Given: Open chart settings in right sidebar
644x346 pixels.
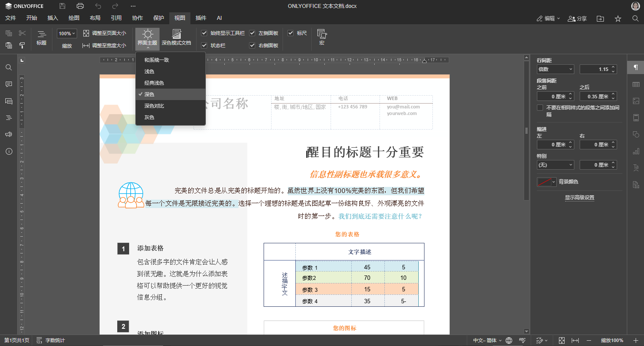Looking at the screenshot, I should pos(636,151).
